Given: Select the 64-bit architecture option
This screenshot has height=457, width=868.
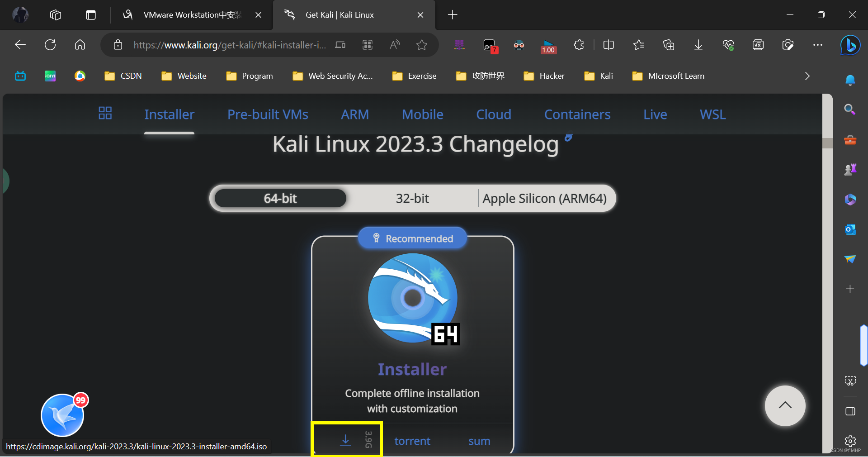Looking at the screenshot, I should tap(280, 198).
